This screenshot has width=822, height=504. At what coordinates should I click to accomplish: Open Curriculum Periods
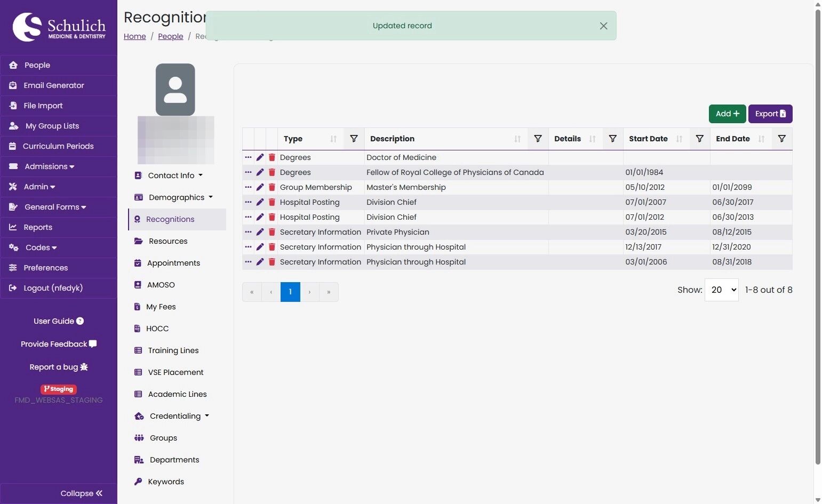(x=59, y=146)
